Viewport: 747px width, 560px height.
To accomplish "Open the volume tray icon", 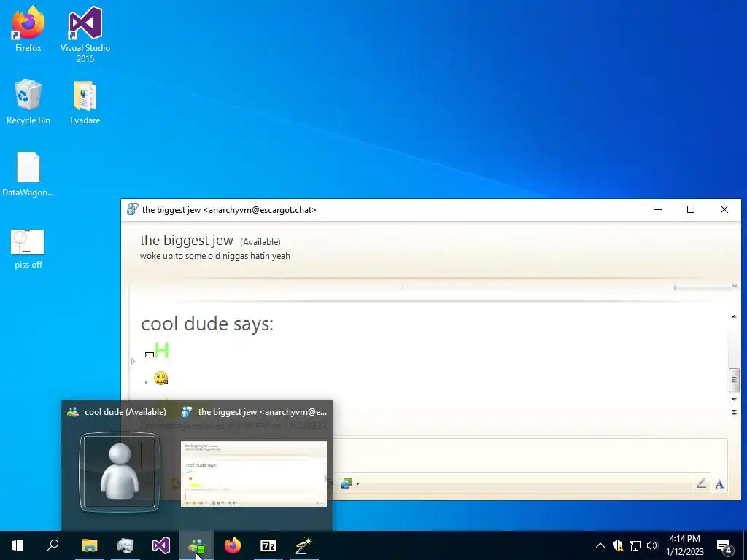I will tap(652, 545).
